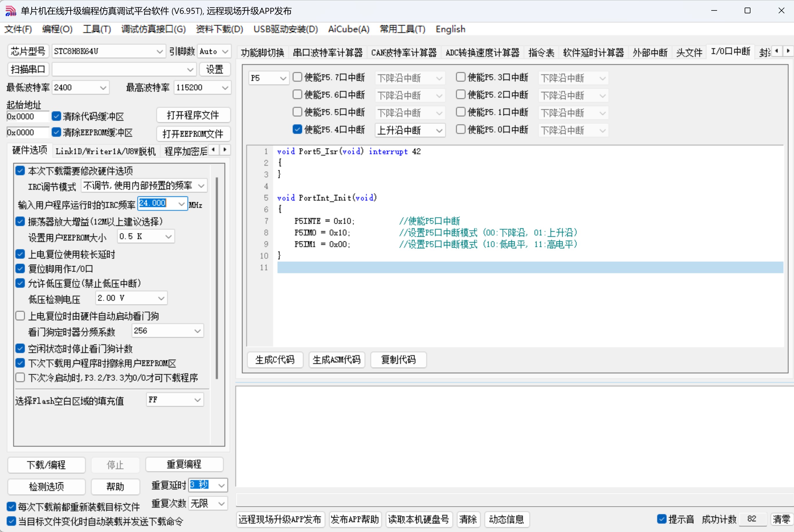
Task: Switch to the Link1D/Writer1A/U8W脱机 tab
Action: coord(105,151)
